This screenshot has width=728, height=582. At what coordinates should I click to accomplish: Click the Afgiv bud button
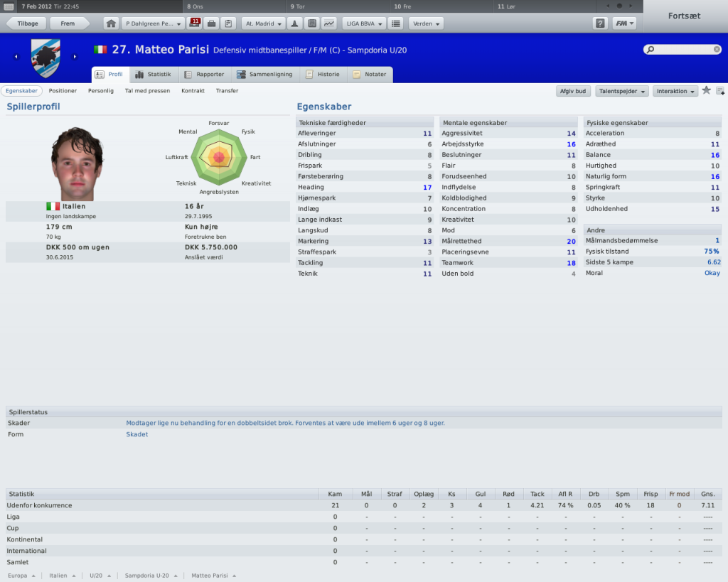pos(573,92)
